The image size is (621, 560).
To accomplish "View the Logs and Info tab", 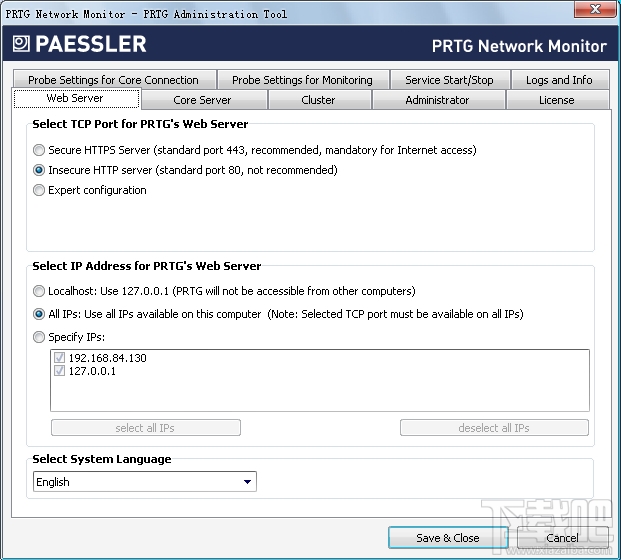I will click(x=560, y=80).
